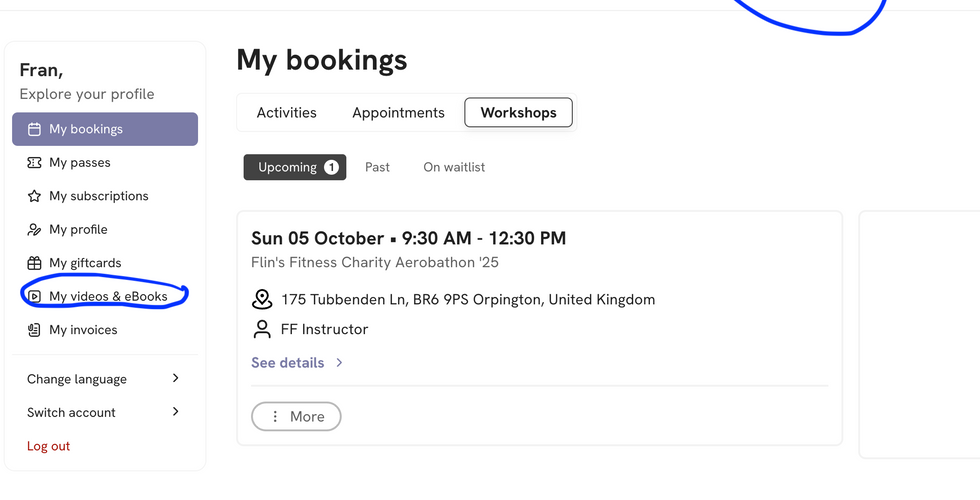Select the Workshops tab
980x500 pixels.
tap(518, 113)
